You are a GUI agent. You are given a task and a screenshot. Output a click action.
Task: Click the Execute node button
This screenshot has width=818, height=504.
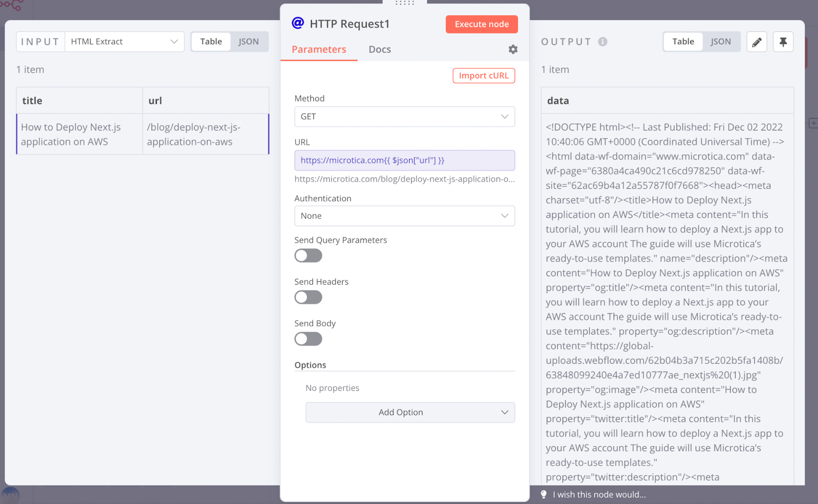coord(482,24)
